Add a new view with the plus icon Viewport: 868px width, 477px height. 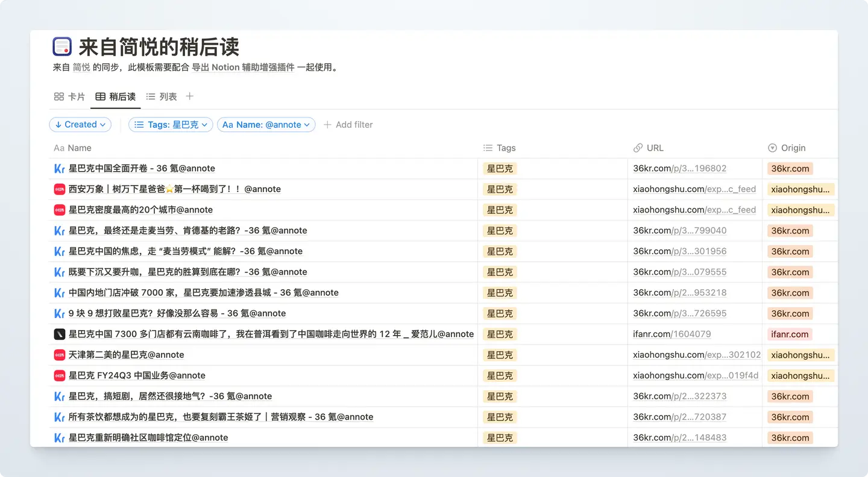(189, 96)
